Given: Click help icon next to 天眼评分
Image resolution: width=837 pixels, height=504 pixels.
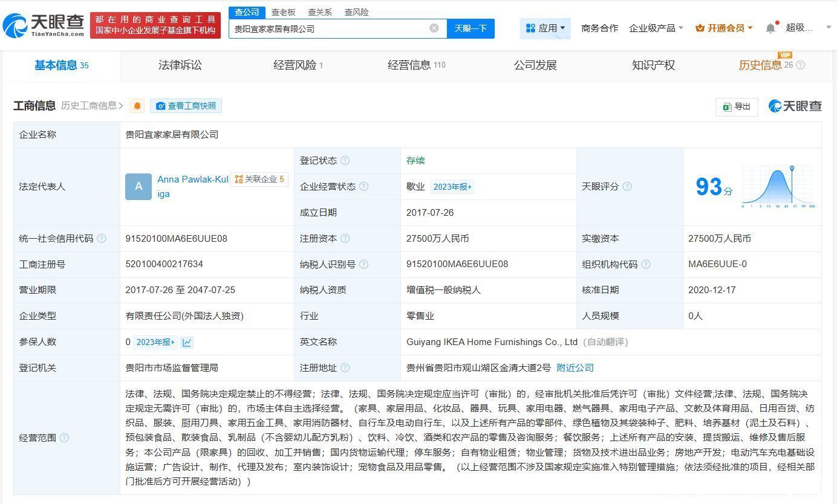Looking at the screenshot, I should pyautogui.click(x=627, y=187).
